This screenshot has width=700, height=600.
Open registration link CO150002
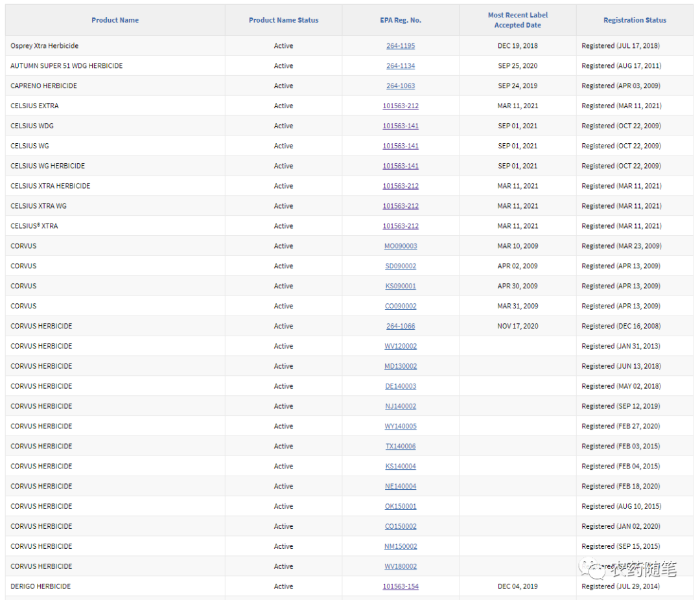[x=401, y=527]
